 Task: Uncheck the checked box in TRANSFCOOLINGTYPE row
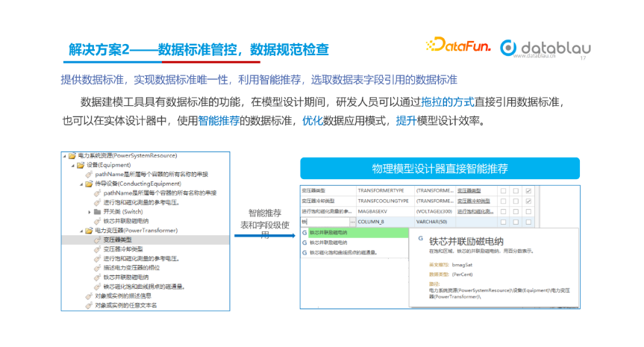coord(528,201)
